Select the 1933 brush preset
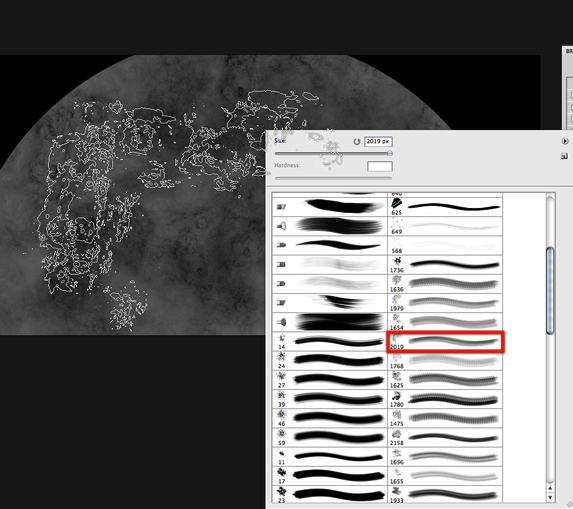Viewport: 573px width, 509px height. tap(445, 494)
